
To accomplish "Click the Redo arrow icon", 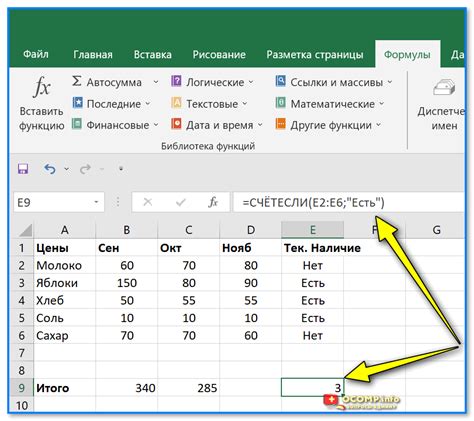I will click(x=85, y=169).
